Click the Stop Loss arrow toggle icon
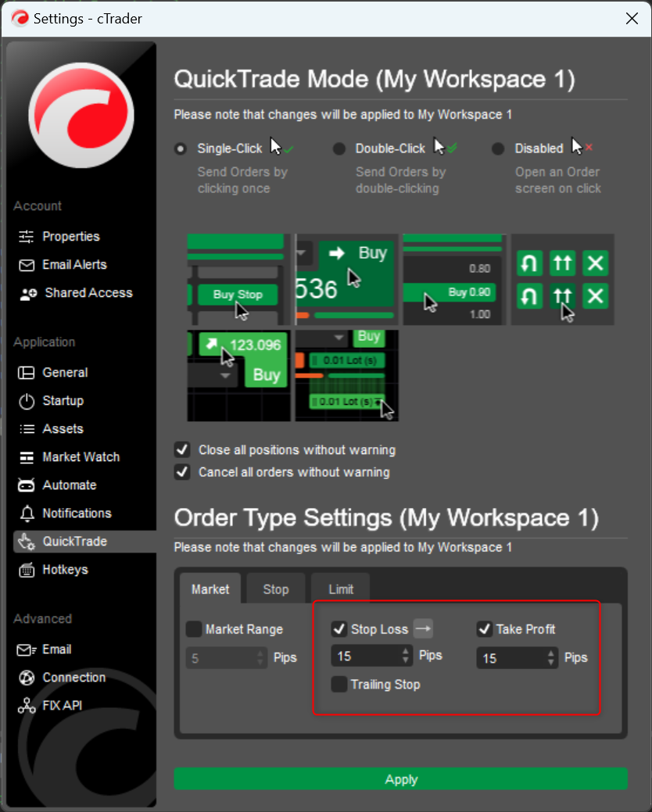652x812 pixels. [x=423, y=628]
